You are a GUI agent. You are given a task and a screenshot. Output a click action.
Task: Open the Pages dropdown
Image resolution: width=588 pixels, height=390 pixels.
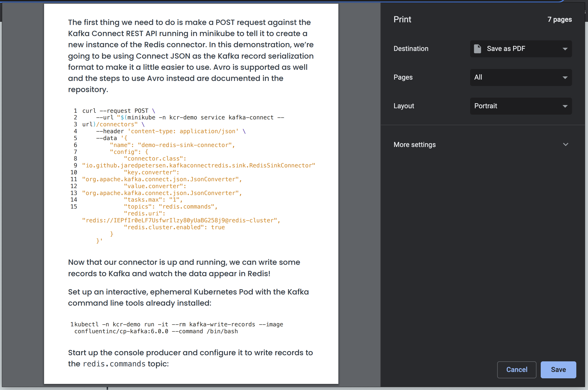click(x=521, y=77)
